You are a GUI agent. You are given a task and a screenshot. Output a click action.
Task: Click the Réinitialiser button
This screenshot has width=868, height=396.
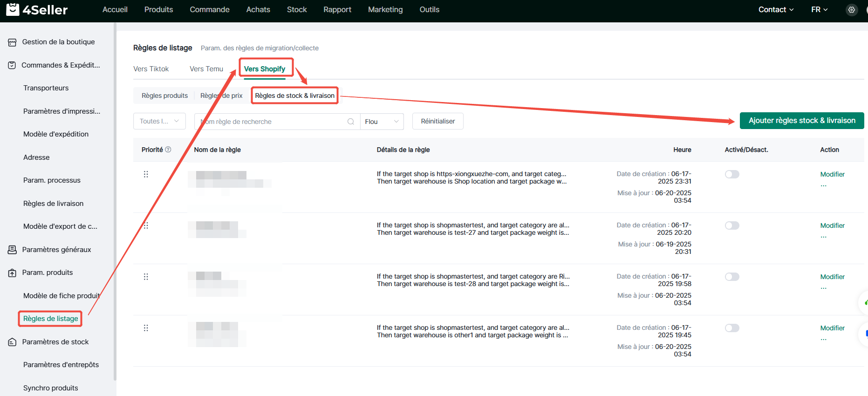click(x=438, y=121)
